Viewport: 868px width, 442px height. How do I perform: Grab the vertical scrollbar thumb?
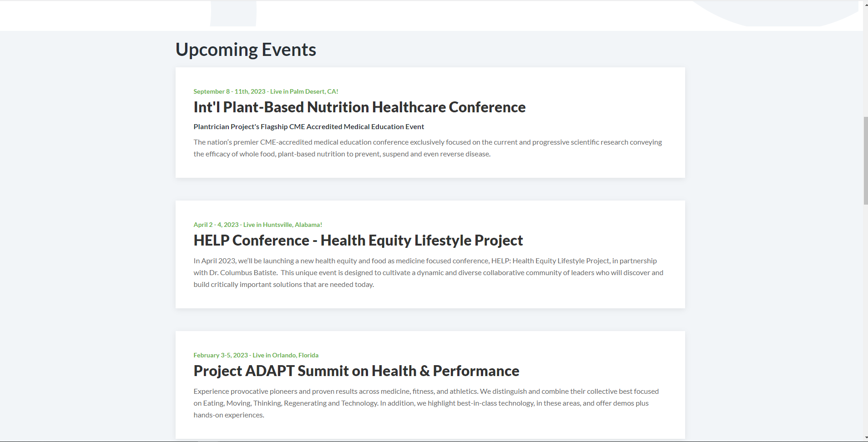click(865, 160)
